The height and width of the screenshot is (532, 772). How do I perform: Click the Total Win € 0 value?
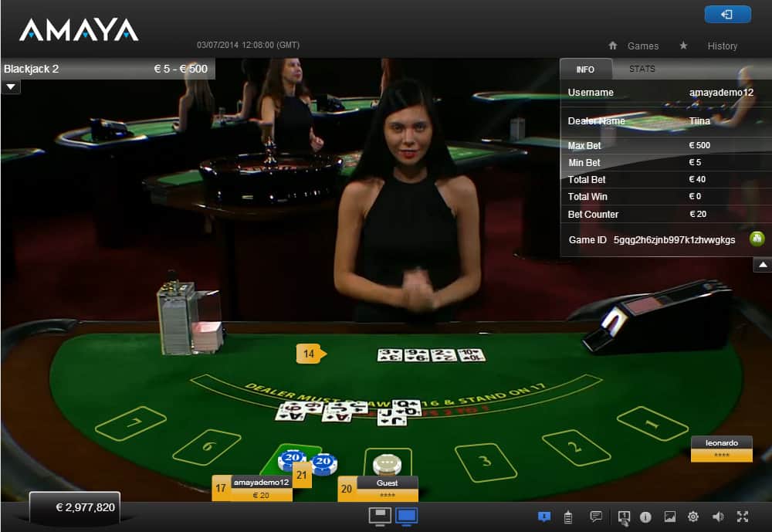point(695,196)
